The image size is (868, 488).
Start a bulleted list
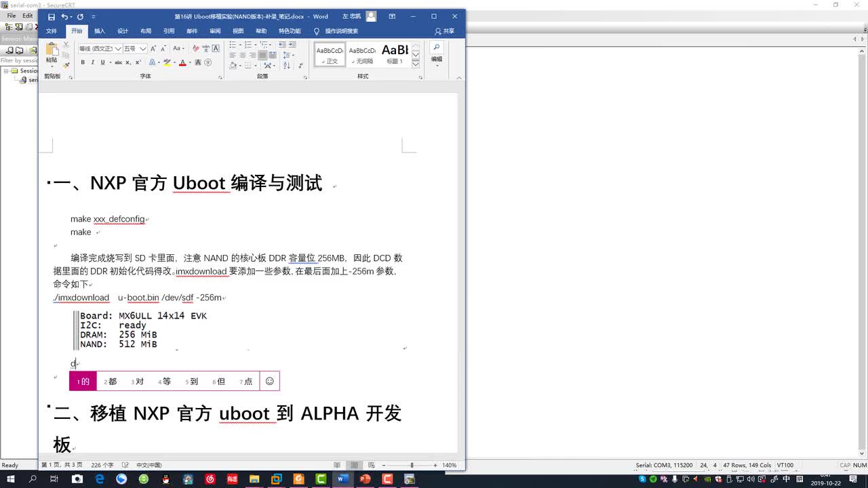232,45
